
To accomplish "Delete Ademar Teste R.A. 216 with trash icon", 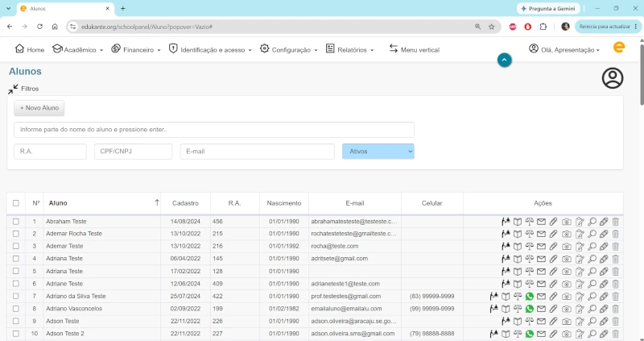I will point(615,247).
